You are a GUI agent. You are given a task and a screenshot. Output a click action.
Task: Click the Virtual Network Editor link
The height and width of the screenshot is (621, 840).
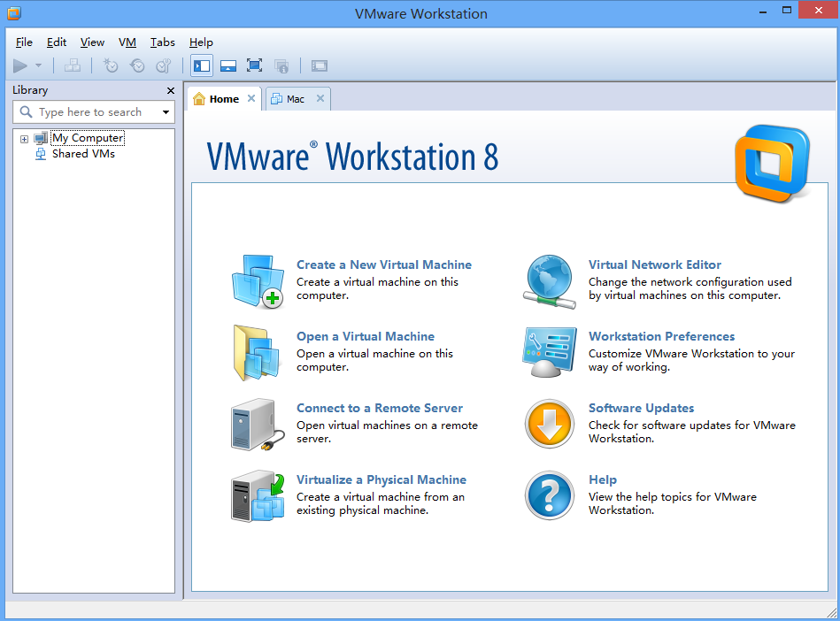point(655,264)
